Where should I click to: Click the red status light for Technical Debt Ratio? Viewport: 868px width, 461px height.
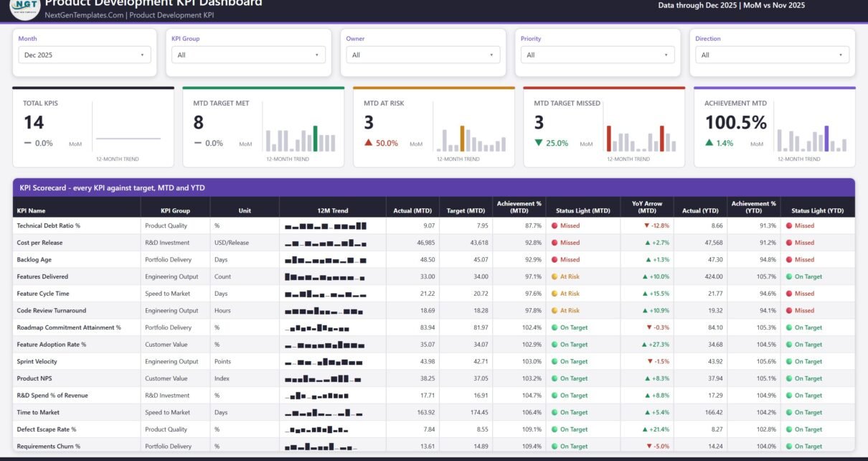pyautogui.click(x=555, y=225)
